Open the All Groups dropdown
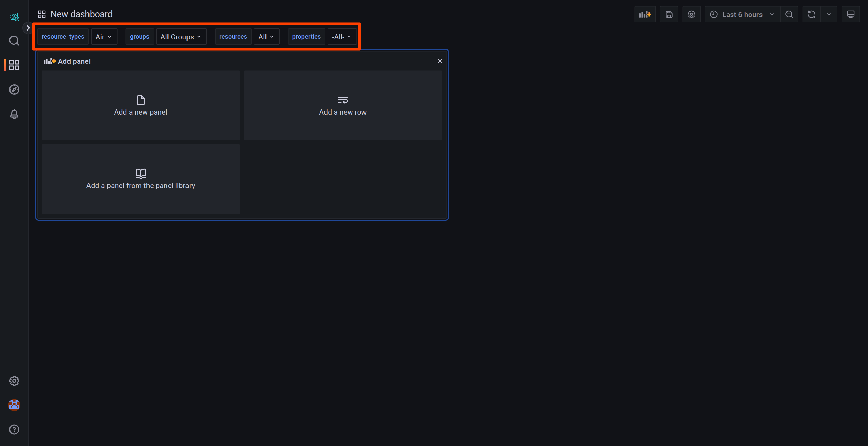868x446 pixels. (x=181, y=36)
